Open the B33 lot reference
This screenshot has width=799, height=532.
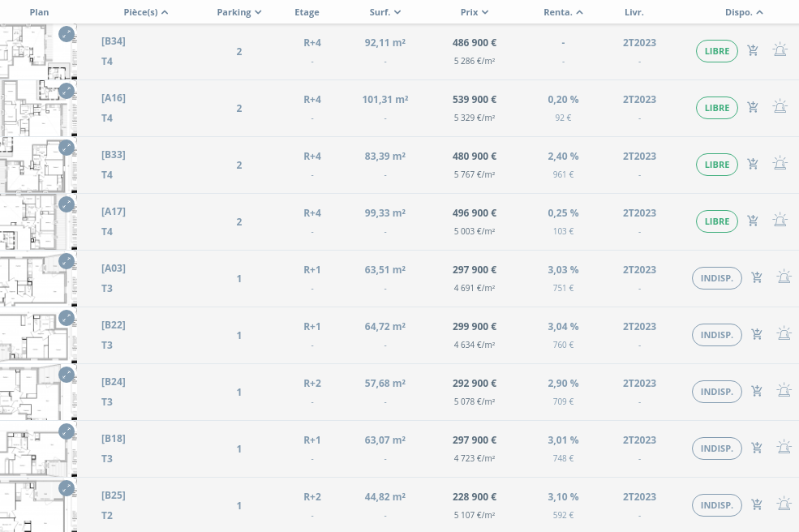(x=114, y=155)
